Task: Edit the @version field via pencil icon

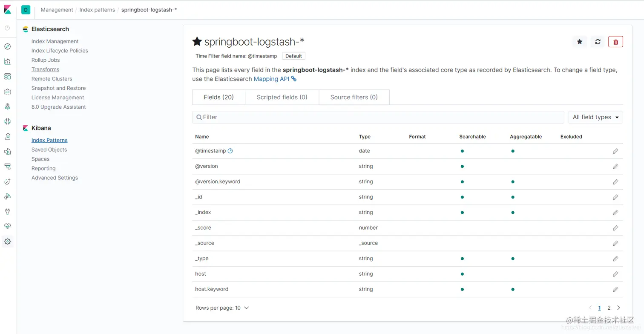Action: 615,167
